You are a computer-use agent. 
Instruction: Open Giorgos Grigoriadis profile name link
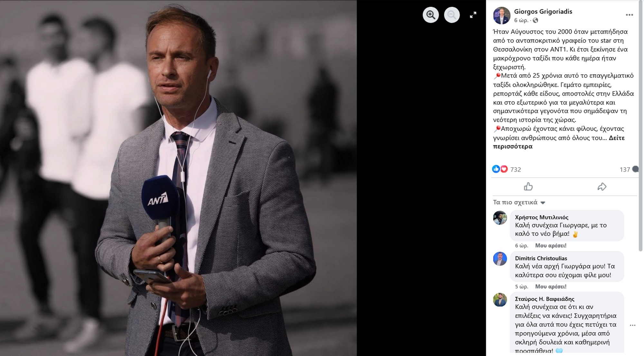pyautogui.click(x=543, y=11)
